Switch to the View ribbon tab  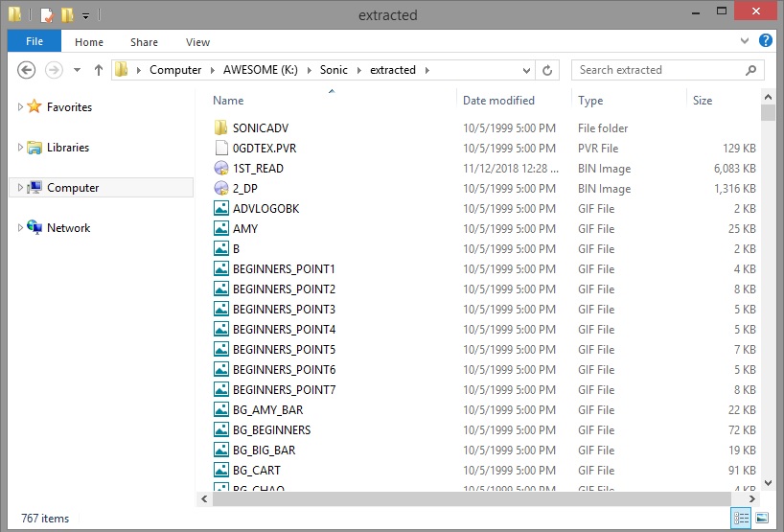[x=197, y=42]
